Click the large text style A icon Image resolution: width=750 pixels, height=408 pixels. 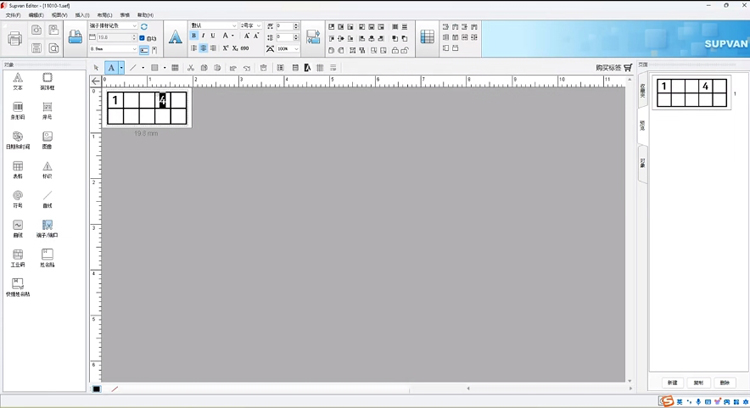tap(175, 38)
